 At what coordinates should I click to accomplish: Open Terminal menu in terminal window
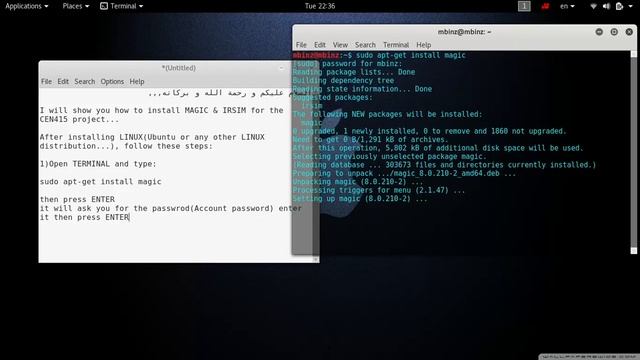(396, 45)
